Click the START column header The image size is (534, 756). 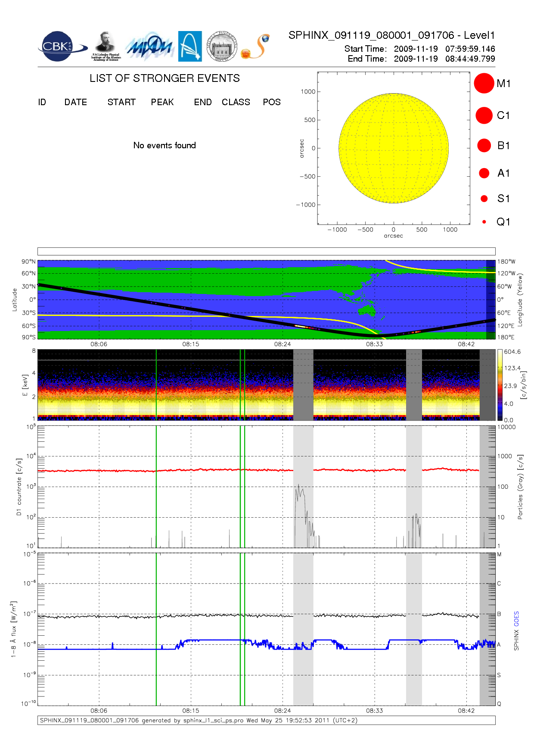[x=121, y=102]
